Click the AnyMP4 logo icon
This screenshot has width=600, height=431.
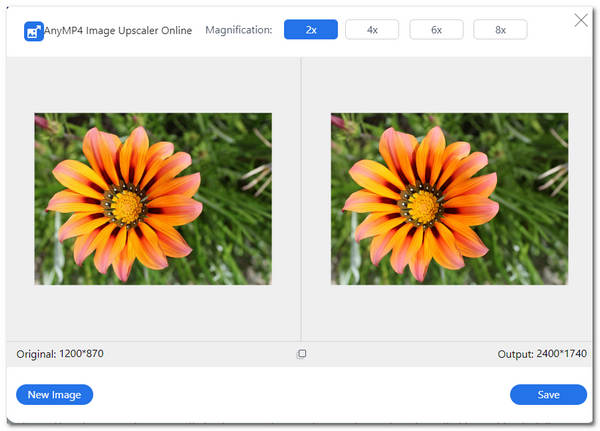[x=33, y=31]
